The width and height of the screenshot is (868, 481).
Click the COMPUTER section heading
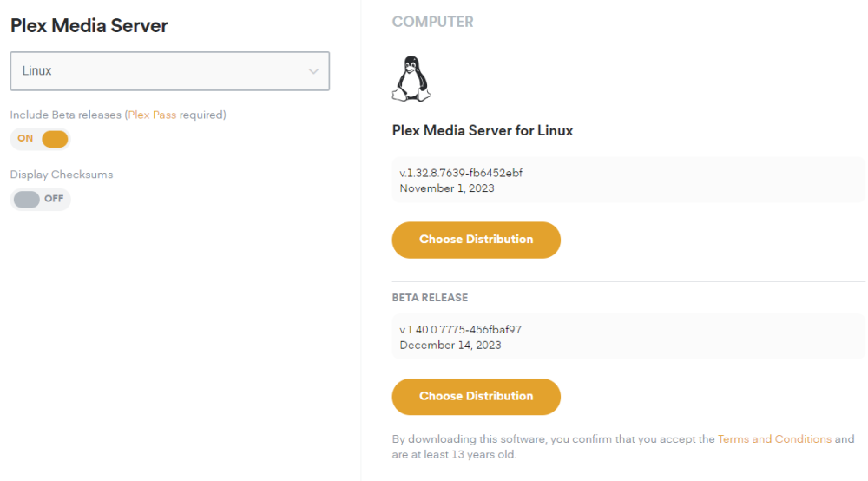(x=433, y=22)
